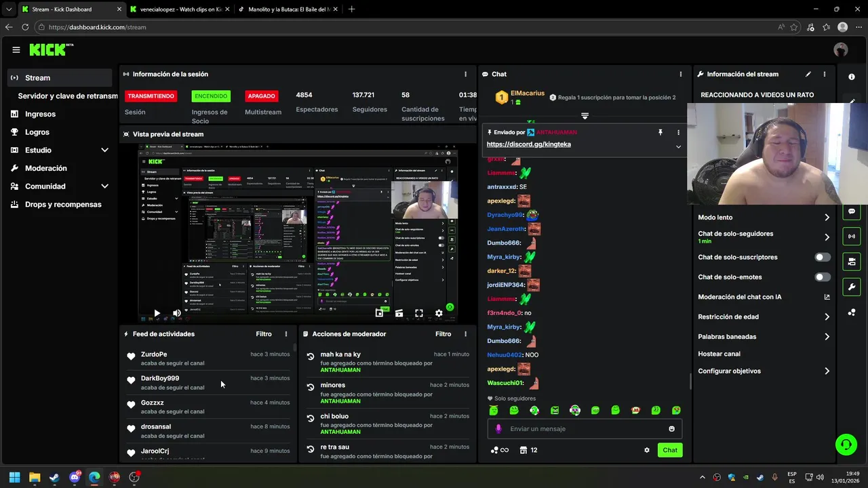
Task: Toggle Chat de solo-suscriptores switch
Action: tap(823, 257)
